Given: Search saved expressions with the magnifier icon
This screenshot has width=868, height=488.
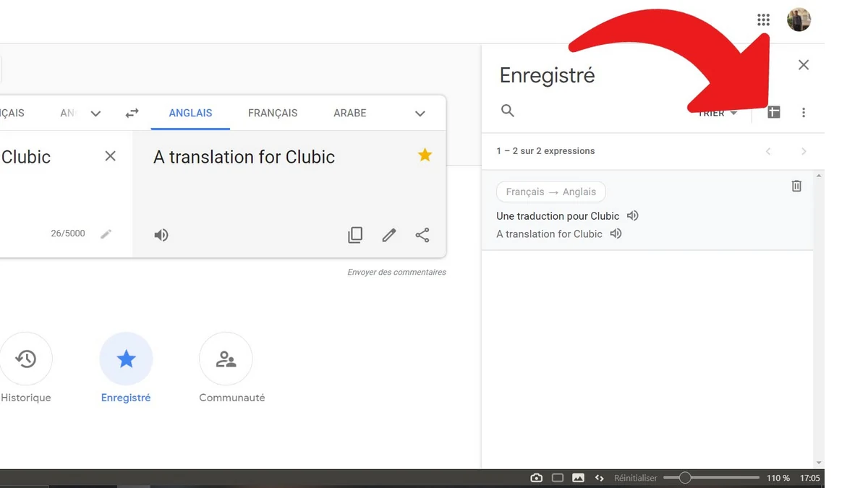Looking at the screenshot, I should 508,111.
